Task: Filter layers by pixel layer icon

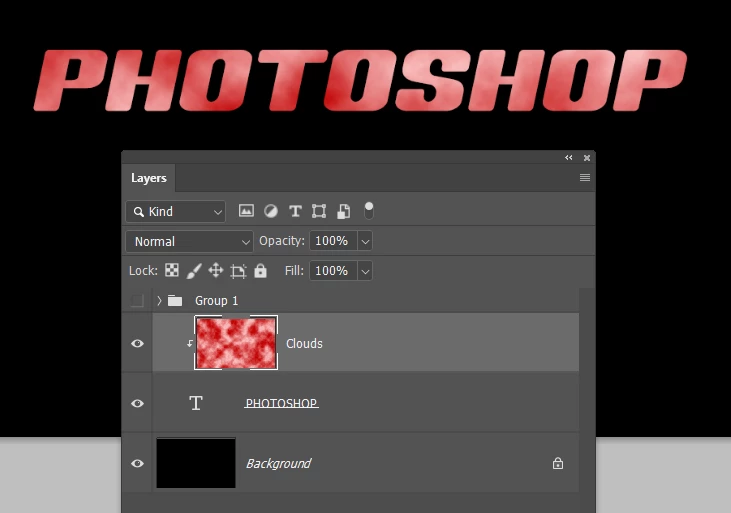Action: (x=246, y=211)
